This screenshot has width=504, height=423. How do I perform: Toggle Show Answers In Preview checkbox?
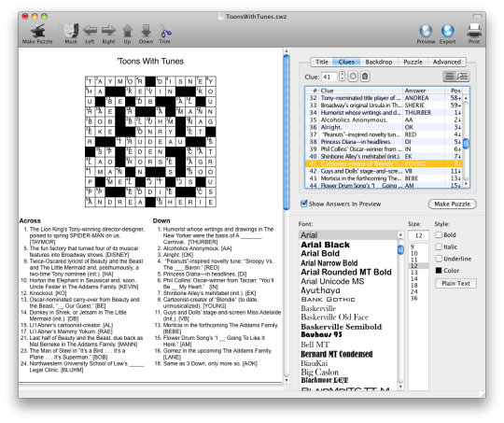[x=303, y=204]
